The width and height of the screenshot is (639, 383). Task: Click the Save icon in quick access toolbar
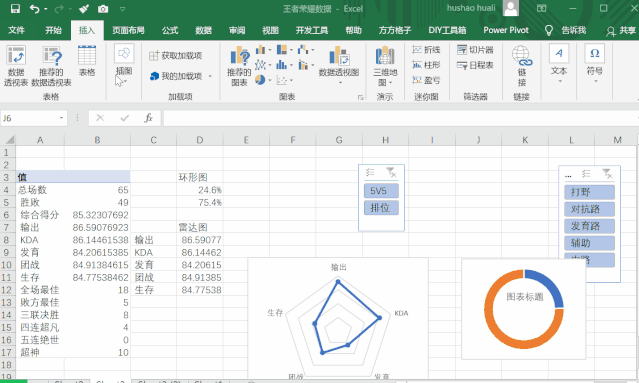pos(15,9)
